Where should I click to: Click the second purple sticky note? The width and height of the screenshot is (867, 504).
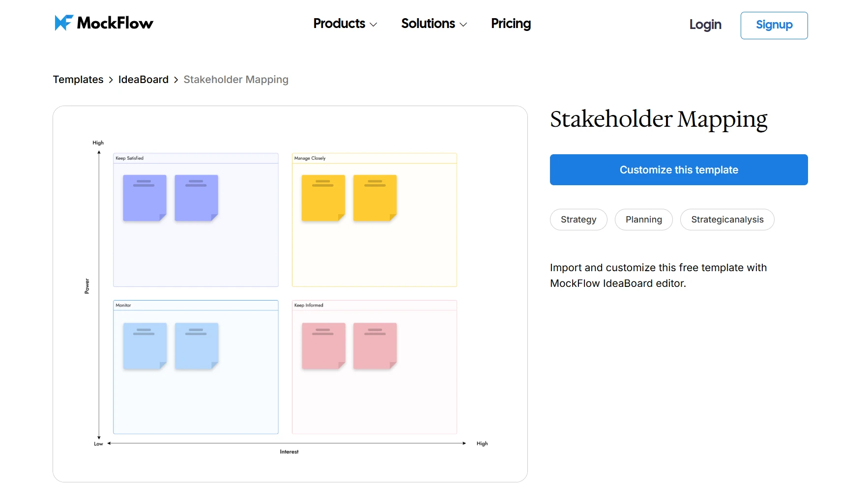pos(196,197)
